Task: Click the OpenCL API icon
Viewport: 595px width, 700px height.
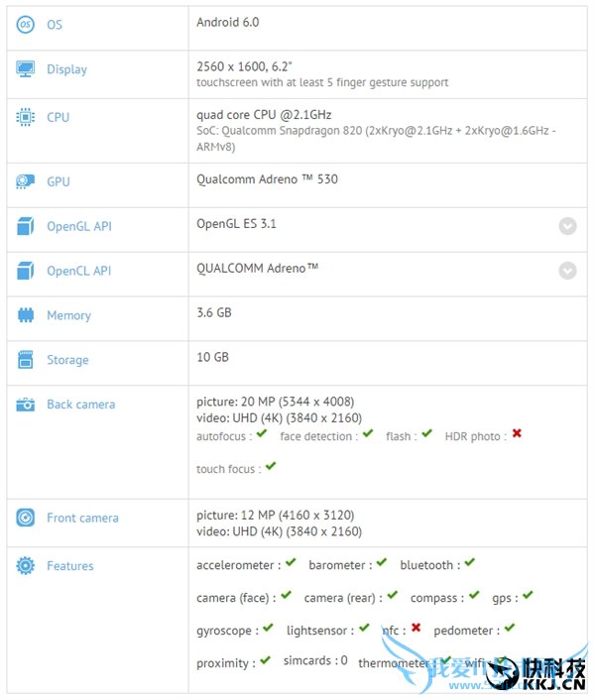Action: point(26,271)
